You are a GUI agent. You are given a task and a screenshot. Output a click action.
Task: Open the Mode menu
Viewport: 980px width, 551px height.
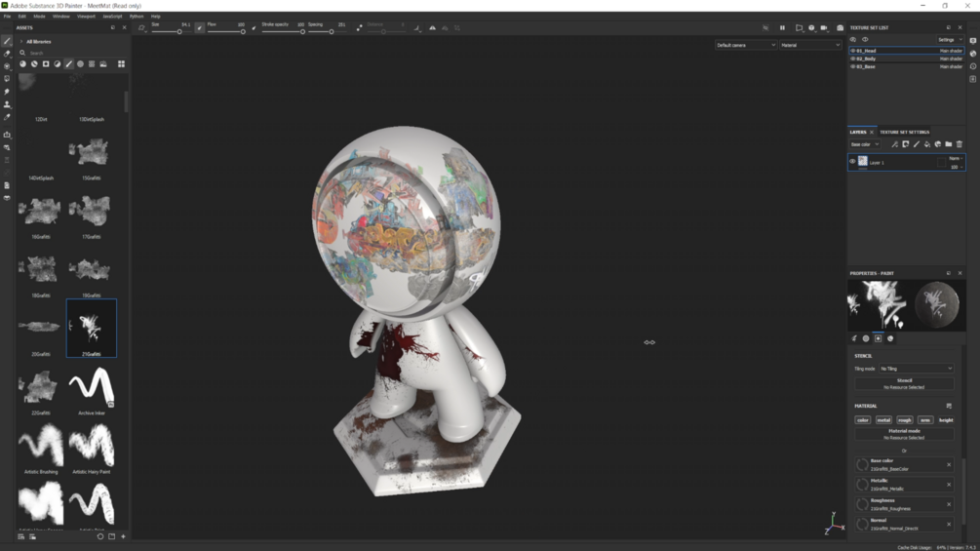click(39, 17)
